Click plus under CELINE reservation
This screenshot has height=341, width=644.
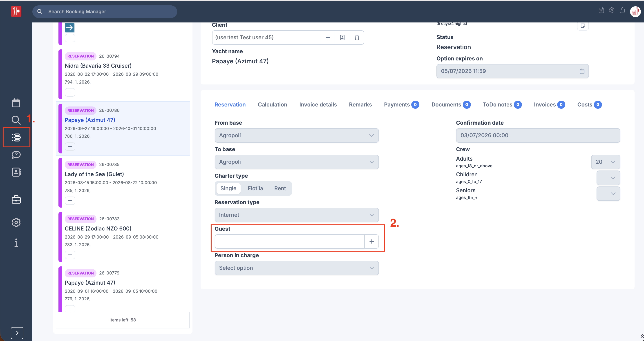(70, 255)
